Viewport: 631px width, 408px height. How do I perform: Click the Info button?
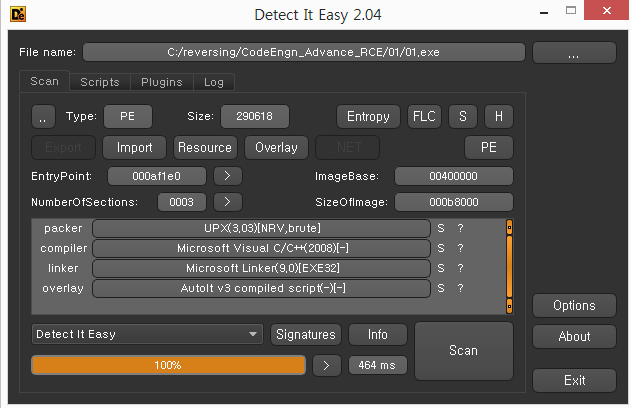[378, 335]
